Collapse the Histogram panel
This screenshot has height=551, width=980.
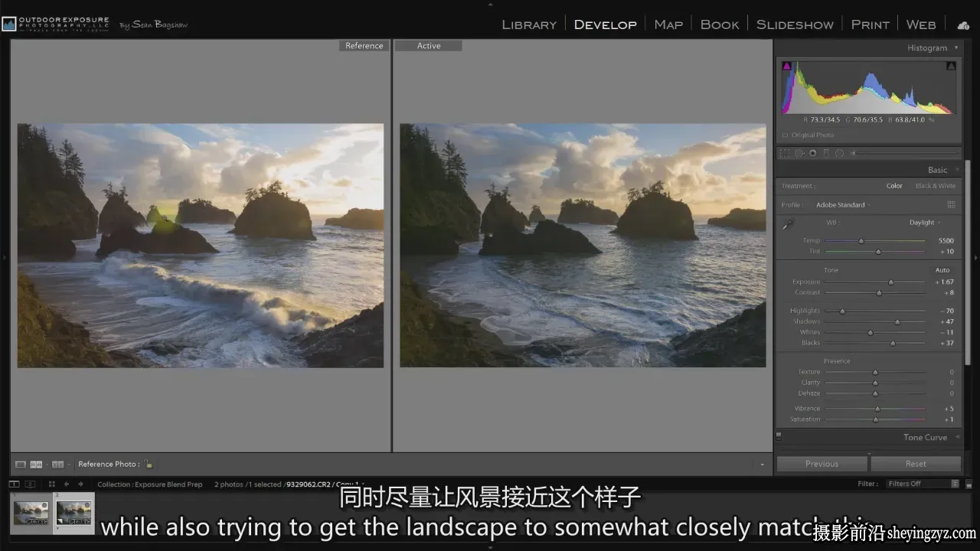955,47
